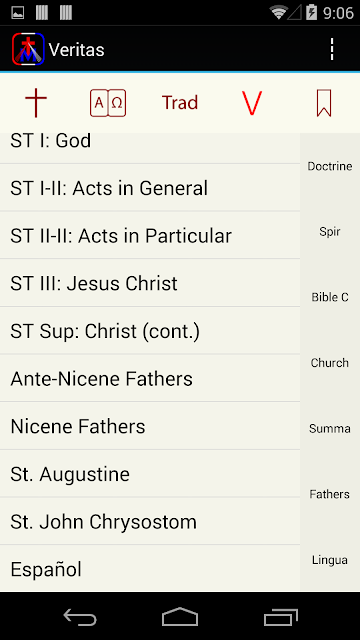Open St. John Chrysostom entry
This screenshot has width=360, height=640.
(x=150, y=521)
